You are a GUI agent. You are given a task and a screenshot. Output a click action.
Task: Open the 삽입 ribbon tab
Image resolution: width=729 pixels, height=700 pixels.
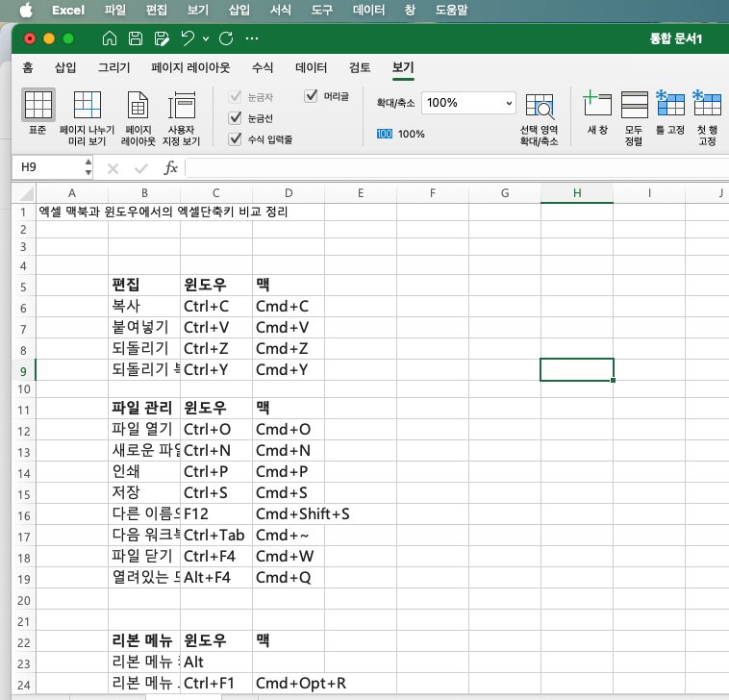click(65, 68)
